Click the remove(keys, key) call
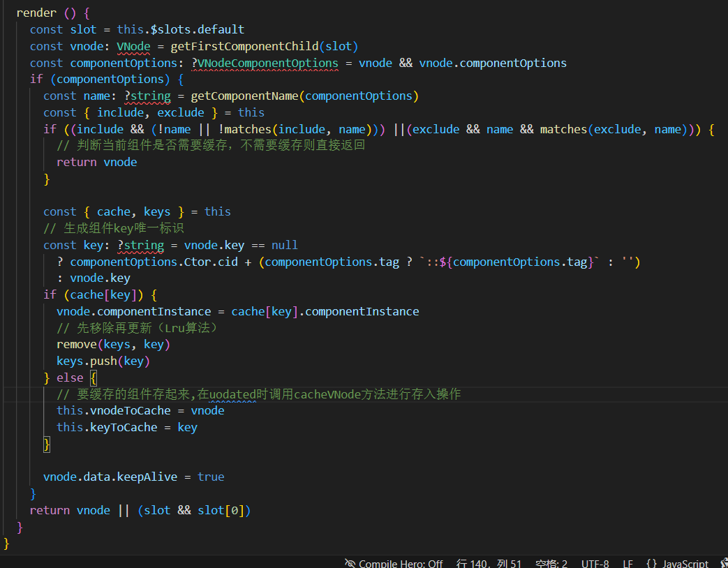The height and width of the screenshot is (568, 728). pos(113,344)
